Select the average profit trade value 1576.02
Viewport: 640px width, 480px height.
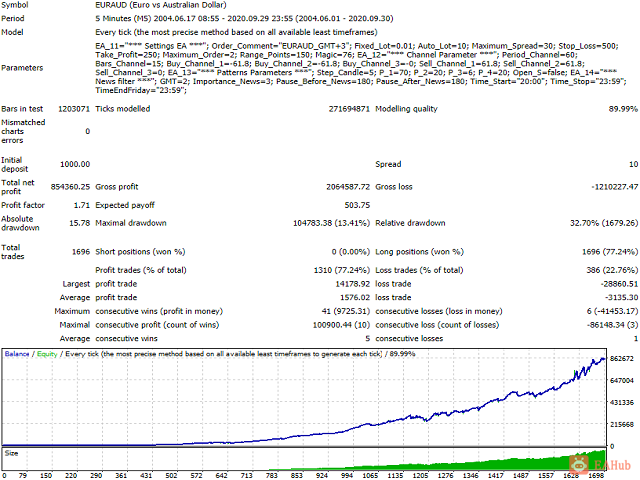pos(355,297)
